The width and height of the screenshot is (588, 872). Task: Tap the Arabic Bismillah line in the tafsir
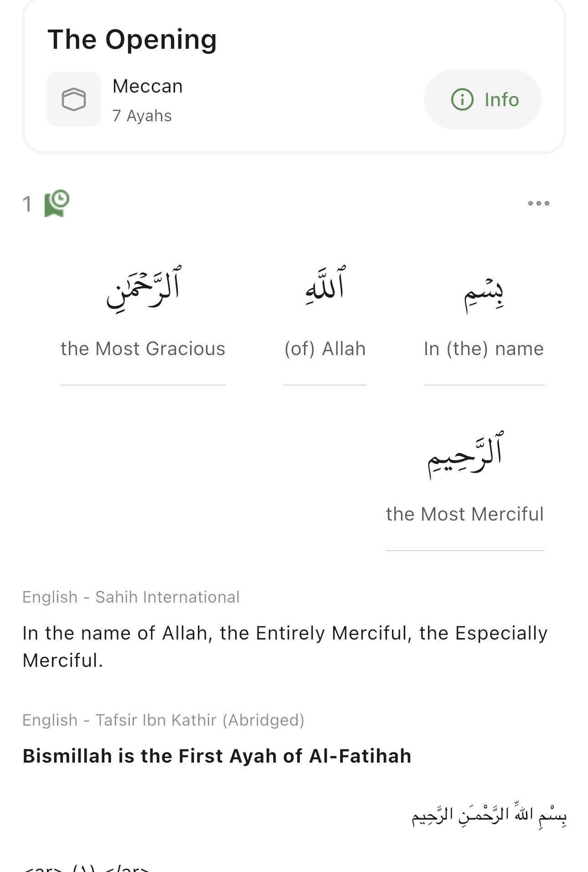click(489, 815)
